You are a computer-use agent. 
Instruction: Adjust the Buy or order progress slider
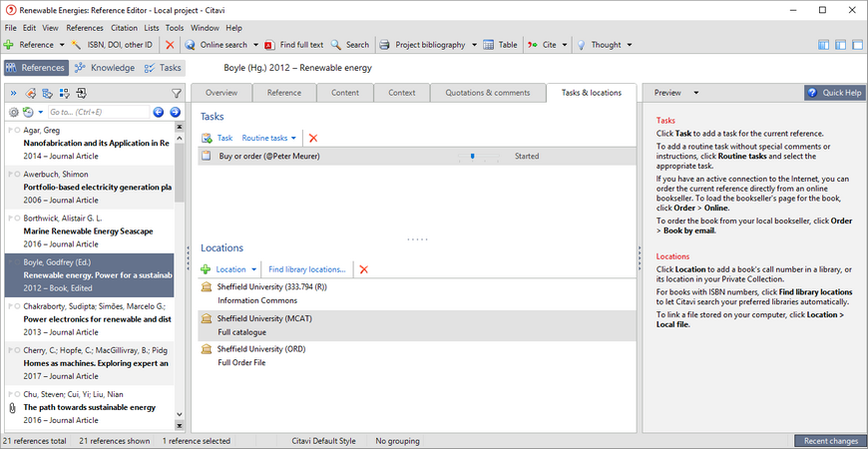[472, 156]
